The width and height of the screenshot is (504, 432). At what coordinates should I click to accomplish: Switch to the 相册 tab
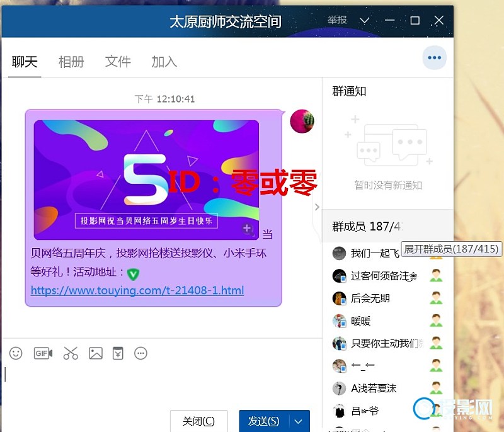click(71, 62)
